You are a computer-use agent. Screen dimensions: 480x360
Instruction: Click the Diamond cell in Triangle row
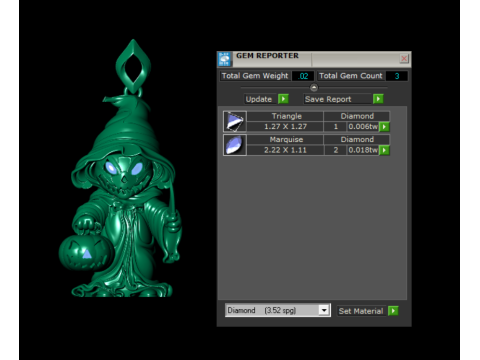tap(357, 116)
